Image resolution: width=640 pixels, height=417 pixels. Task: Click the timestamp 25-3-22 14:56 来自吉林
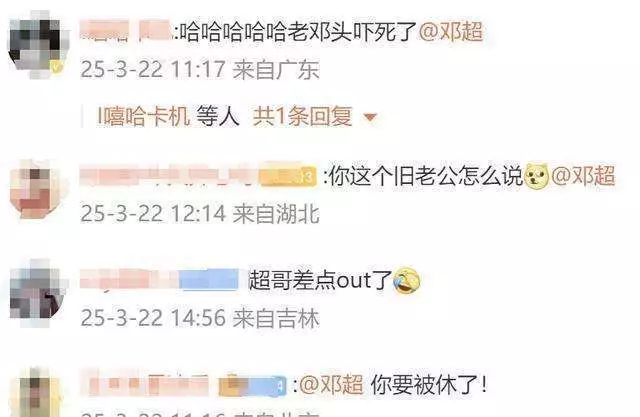point(200,318)
